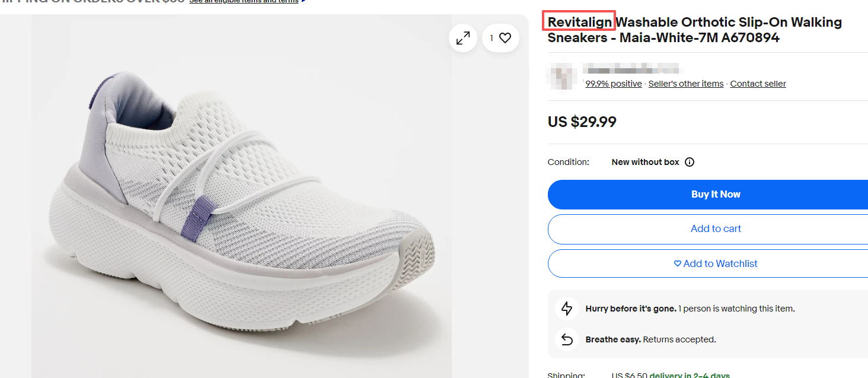
Task: Click the Add to Watchlist button
Action: pyautogui.click(x=715, y=263)
